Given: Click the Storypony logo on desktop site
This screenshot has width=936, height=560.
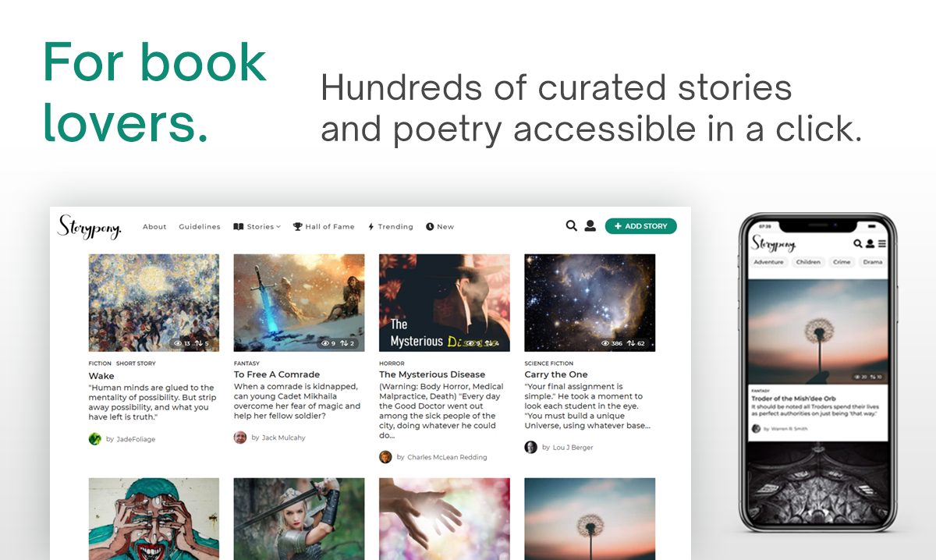Looking at the screenshot, I should tap(89, 226).
